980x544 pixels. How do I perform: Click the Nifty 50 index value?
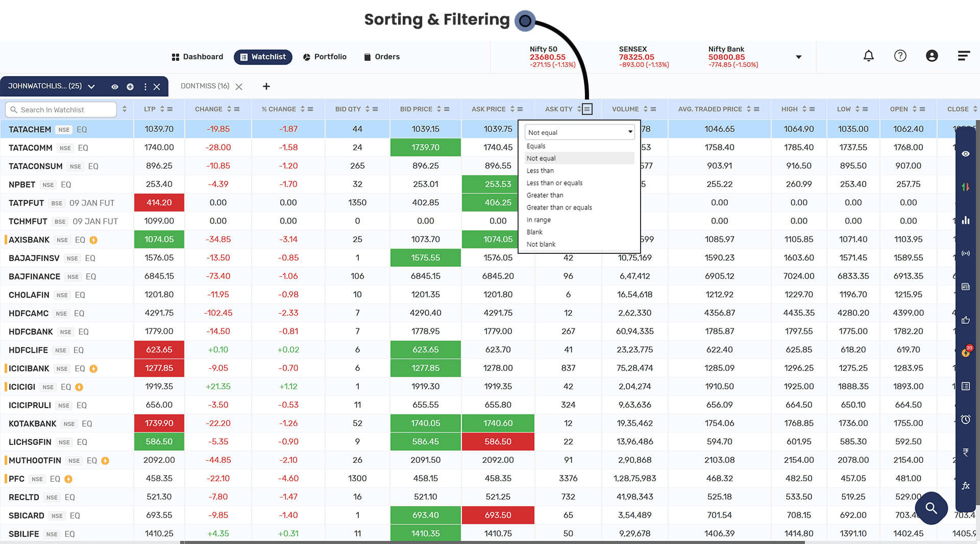point(548,57)
